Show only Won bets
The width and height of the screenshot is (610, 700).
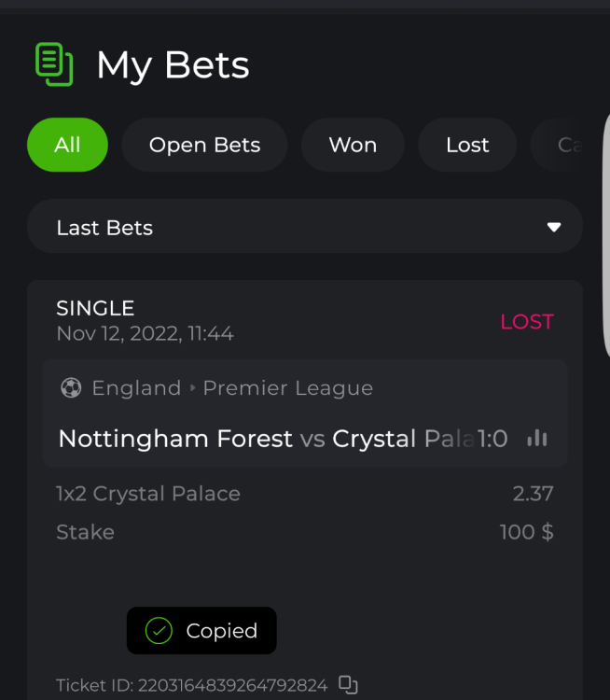(353, 145)
